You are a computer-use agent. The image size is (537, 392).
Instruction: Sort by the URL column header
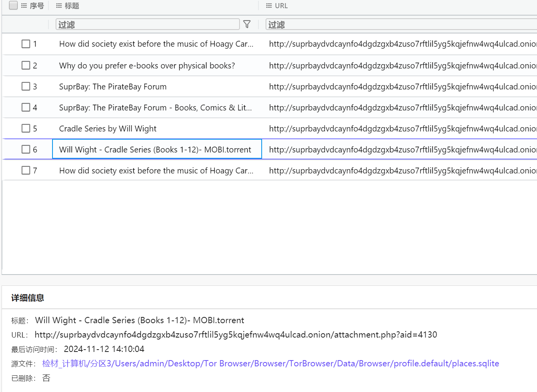pyautogui.click(x=281, y=6)
